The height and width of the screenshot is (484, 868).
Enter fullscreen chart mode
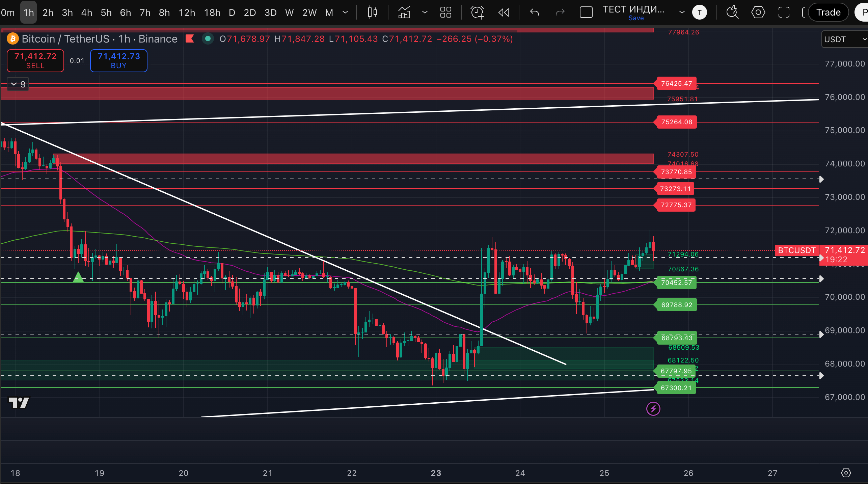click(784, 12)
